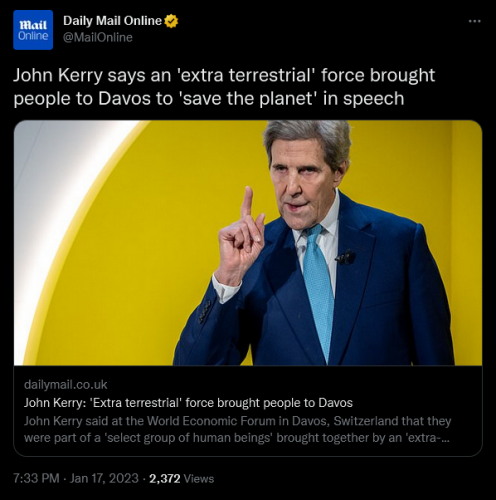
Task: Click the gold verified badge
Action: coord(171,21)
